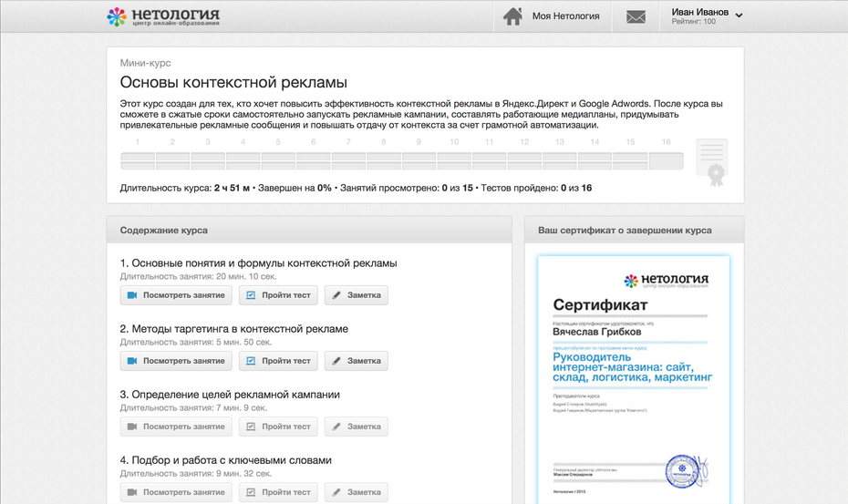848x504 pixels.
Task: Click camera icon in lesson 2 watch button
Action: (132, 361)
